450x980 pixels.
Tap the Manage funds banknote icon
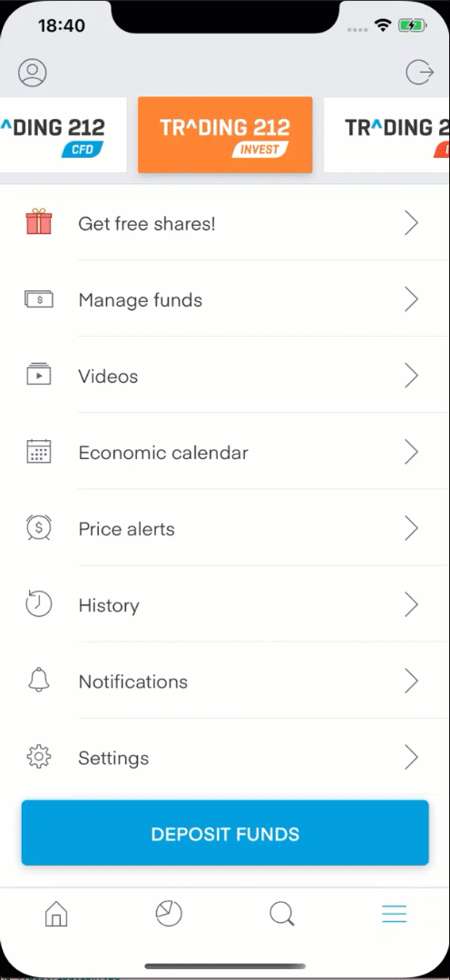(x=39, y=299)
